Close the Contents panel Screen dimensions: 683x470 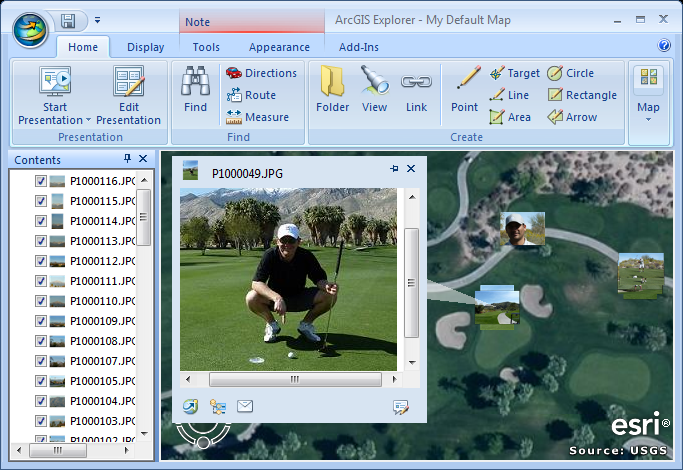click(x=143, y=159)
